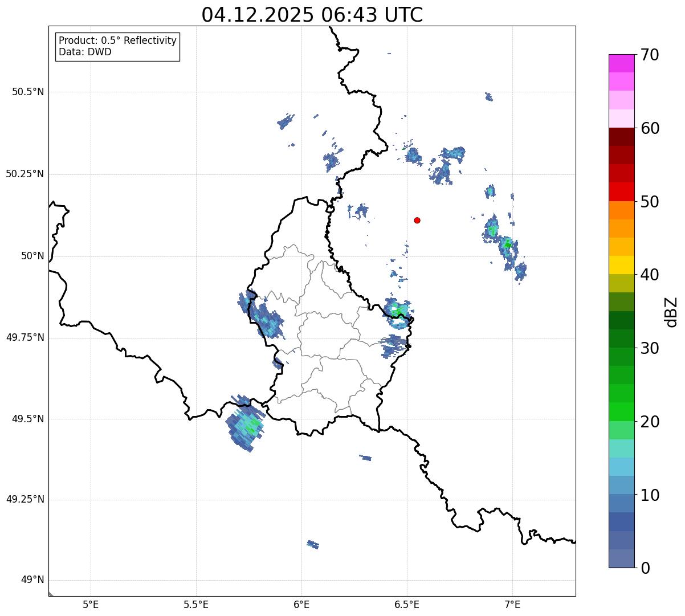Click the dBZ colorbar axis label
Image resolution: width=685 pixels, height=616 pixels.
click(672, 311)
